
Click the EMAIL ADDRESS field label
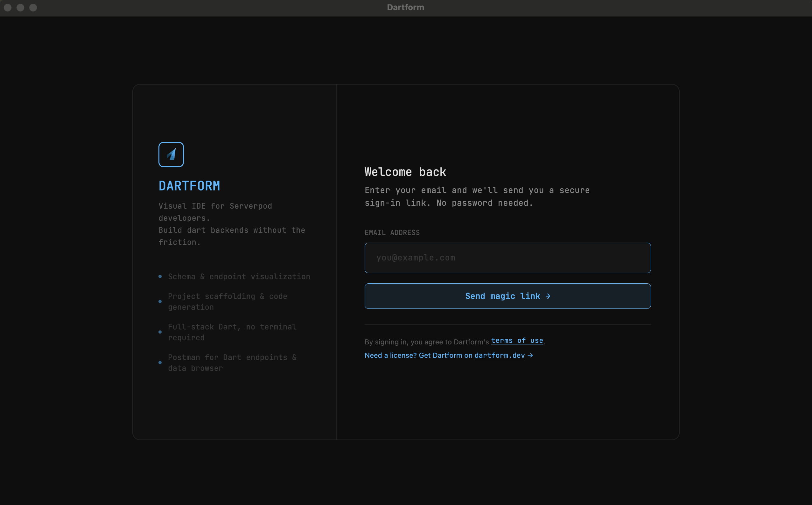(x=392, y=232)
